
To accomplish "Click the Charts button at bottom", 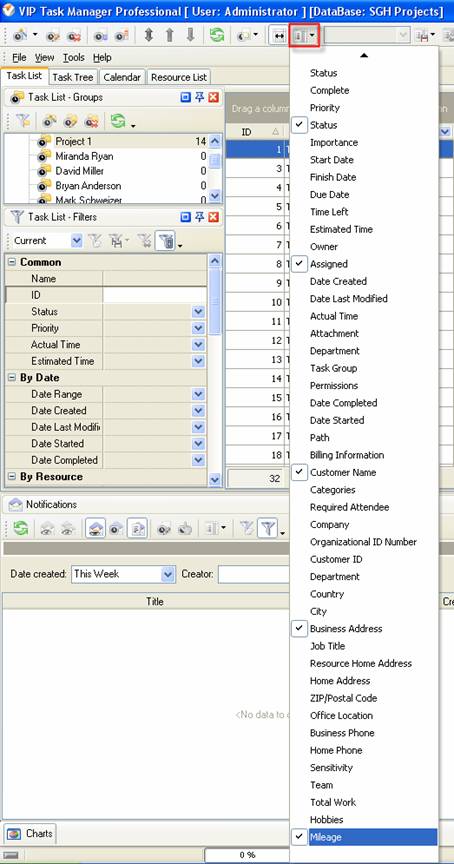I will point(30,833).
